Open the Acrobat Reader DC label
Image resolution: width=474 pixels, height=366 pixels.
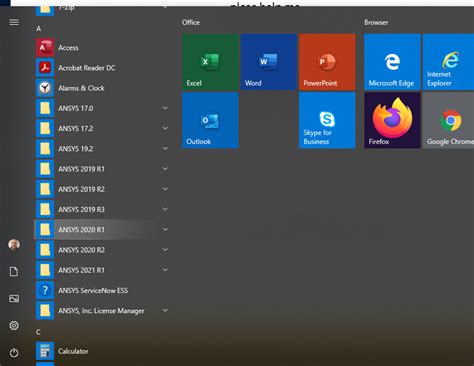coord(87,68)
